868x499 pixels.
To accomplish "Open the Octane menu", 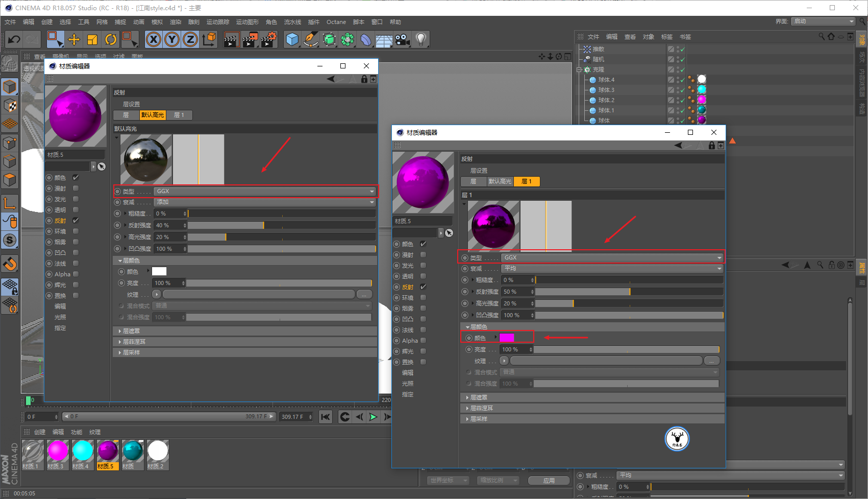I will click(x=336, y=22).
